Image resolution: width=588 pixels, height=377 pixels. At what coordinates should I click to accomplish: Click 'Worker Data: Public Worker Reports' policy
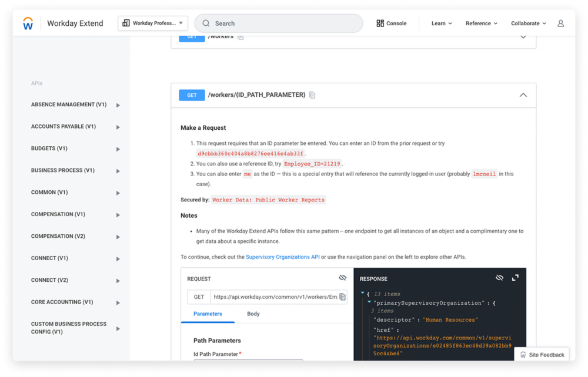(x=269, y=200)
